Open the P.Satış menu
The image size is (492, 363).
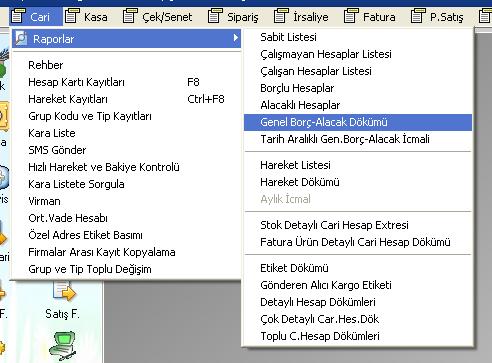(437, 17)
